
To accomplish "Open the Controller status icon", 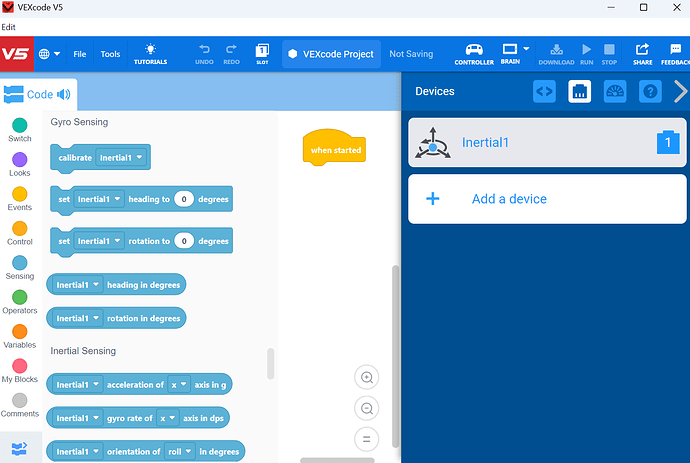I will point(474,54).
